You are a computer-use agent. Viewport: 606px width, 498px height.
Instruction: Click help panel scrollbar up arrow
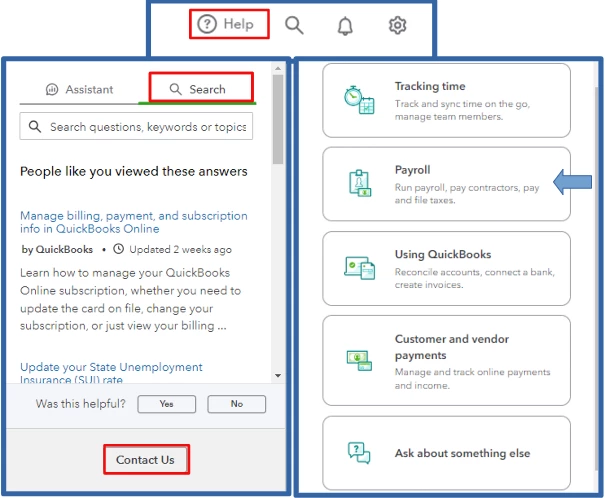277,68
